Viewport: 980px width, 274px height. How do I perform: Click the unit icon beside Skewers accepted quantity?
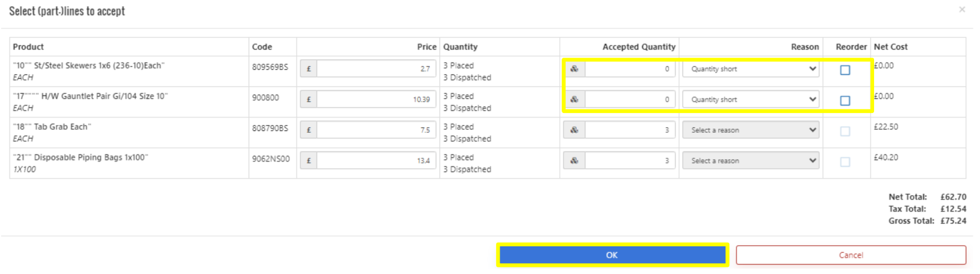[574, 69]
